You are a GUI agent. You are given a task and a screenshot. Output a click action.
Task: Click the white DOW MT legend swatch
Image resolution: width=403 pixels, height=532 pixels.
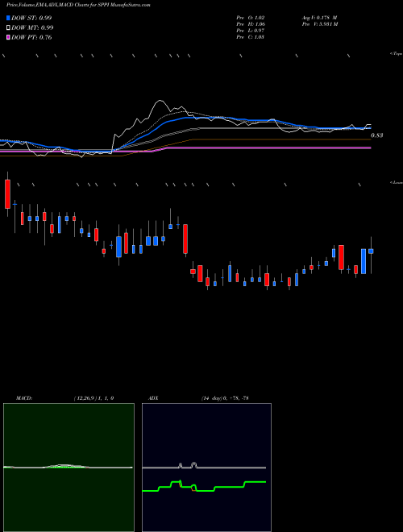click(x=8, y=27)
